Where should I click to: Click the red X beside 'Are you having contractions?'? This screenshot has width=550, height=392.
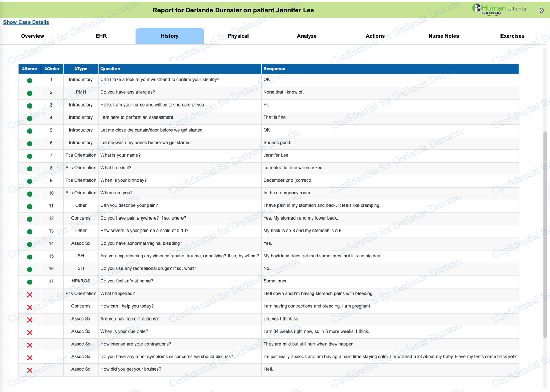(x=30, y=320)
